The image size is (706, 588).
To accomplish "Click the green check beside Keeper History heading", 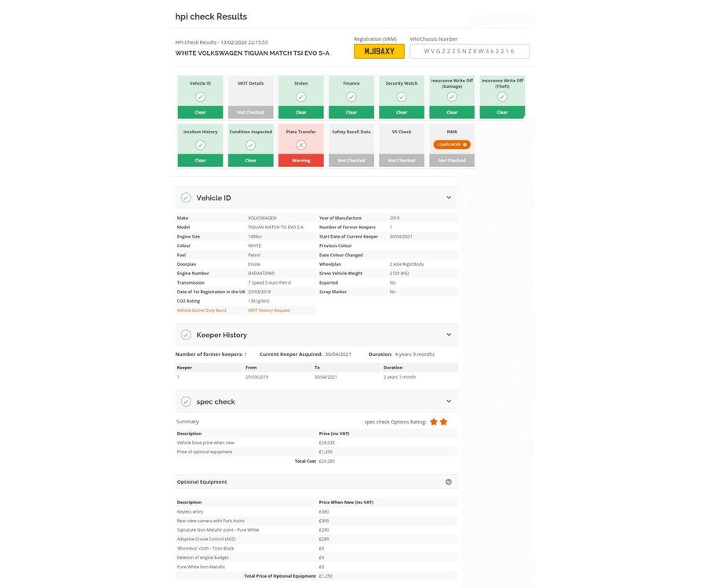I will (186, 335).
